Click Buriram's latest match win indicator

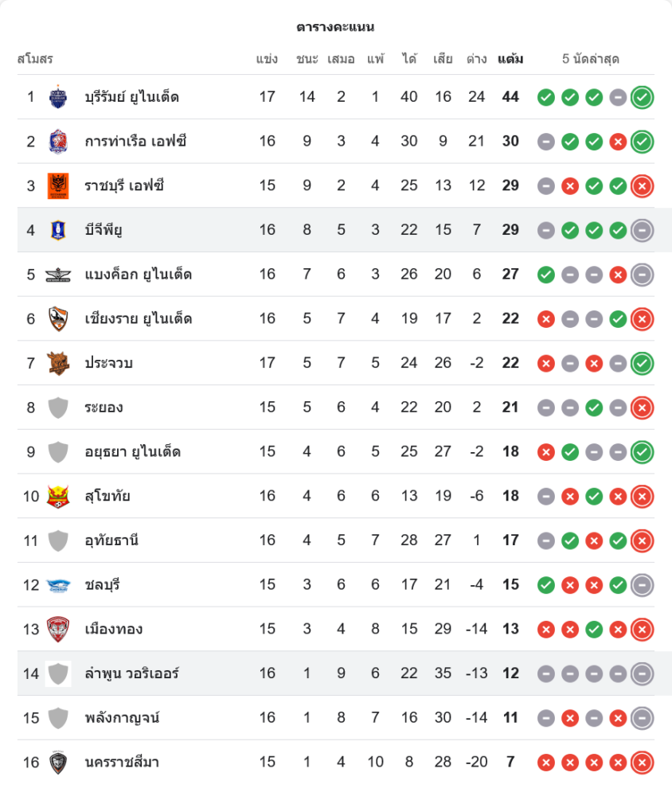tap(642, 97)
